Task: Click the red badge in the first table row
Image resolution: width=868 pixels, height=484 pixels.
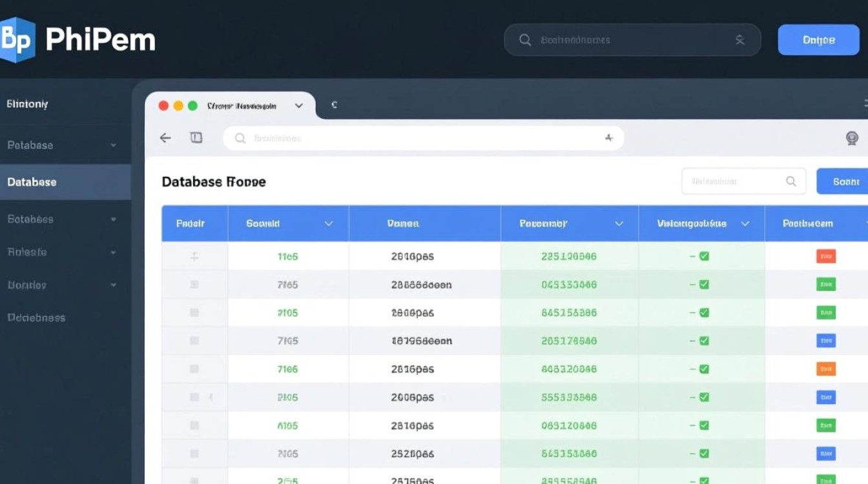Action: coord(826,256)
